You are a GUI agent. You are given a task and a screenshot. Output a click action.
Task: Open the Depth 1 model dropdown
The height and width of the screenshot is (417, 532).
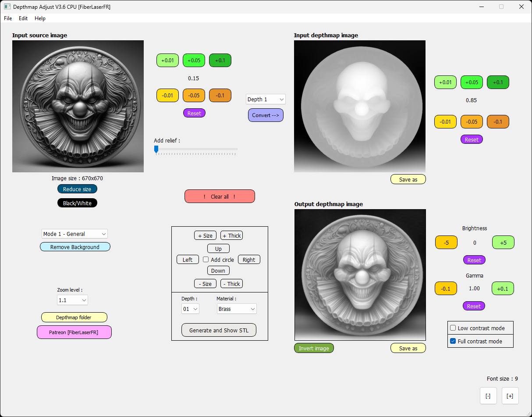tap(266, 99)
